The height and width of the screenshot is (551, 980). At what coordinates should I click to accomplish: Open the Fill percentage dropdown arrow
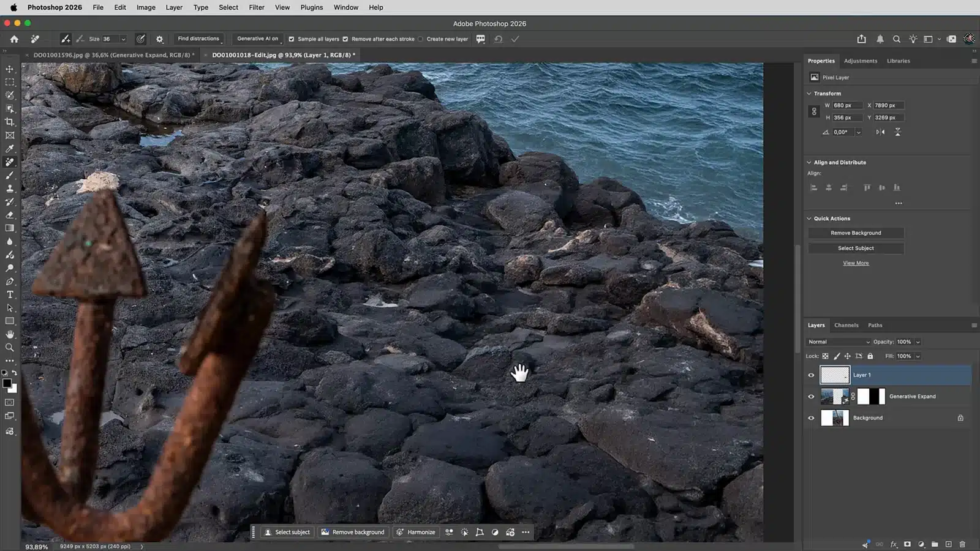(x=918, y=356)
